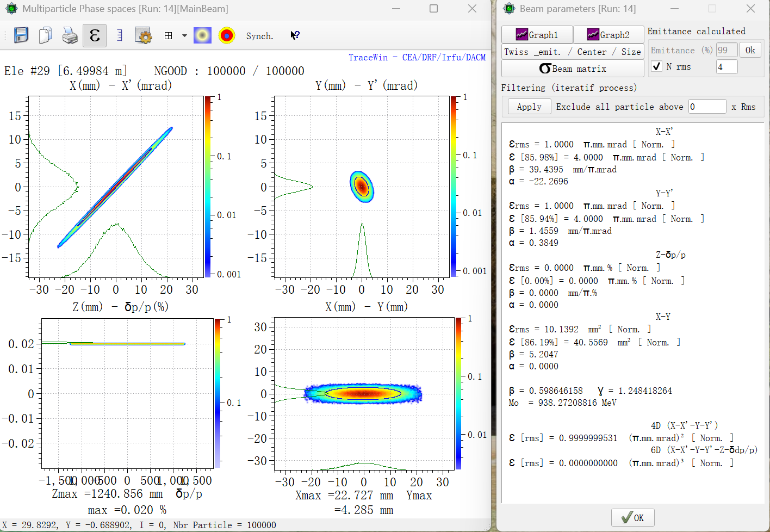Click the X-X' plot color scale bar
This screenshot has width=770, height=532.
208,187
